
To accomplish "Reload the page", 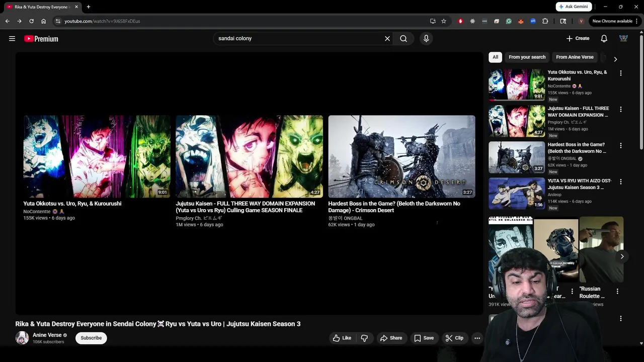I will 31,21.
